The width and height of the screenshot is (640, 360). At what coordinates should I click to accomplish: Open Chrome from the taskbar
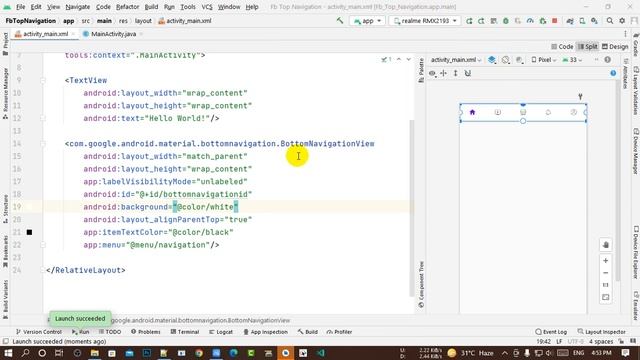coord(199,353)
